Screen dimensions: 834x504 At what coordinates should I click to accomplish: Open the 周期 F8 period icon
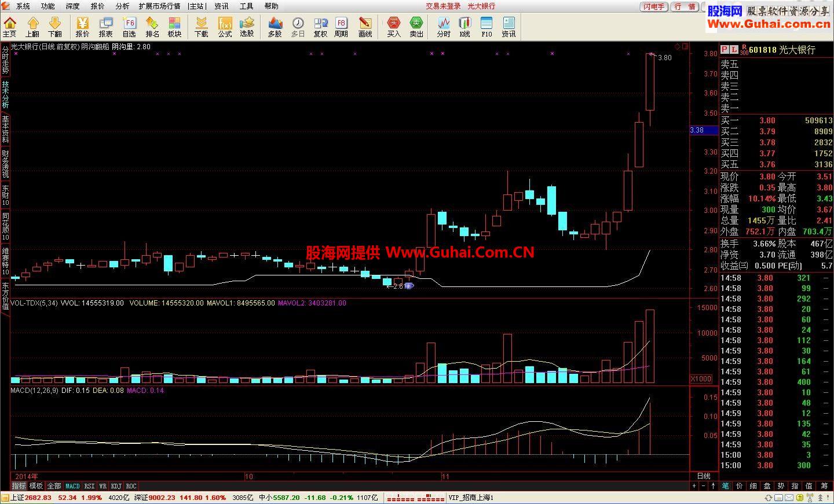[x=341, y=27]
